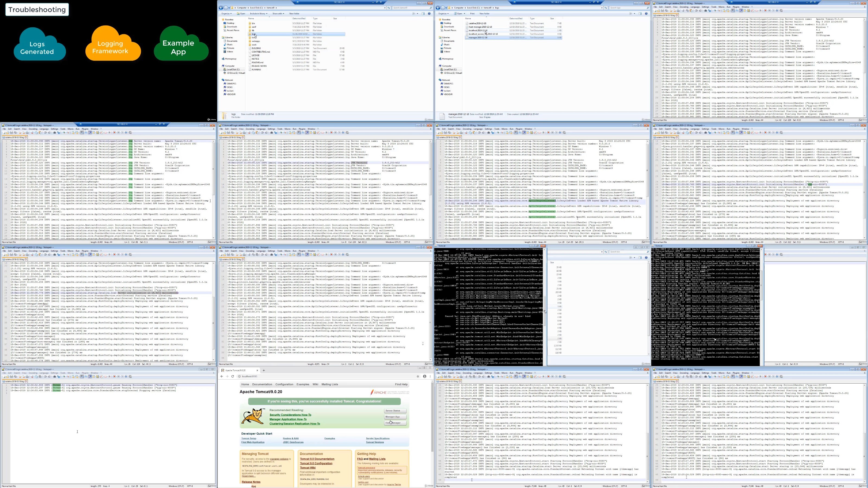
Task: Sort by Date modified in logs window
Action: click(x=516, y=18)
